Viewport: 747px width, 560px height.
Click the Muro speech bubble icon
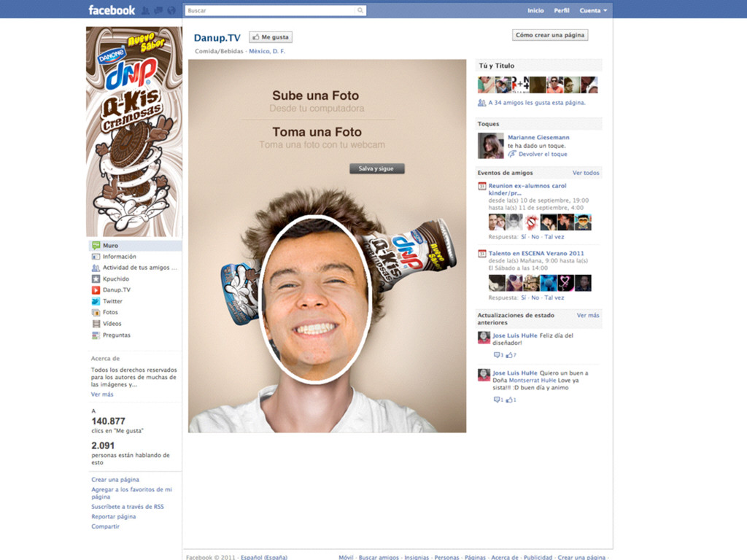click(x=96, y=245)
